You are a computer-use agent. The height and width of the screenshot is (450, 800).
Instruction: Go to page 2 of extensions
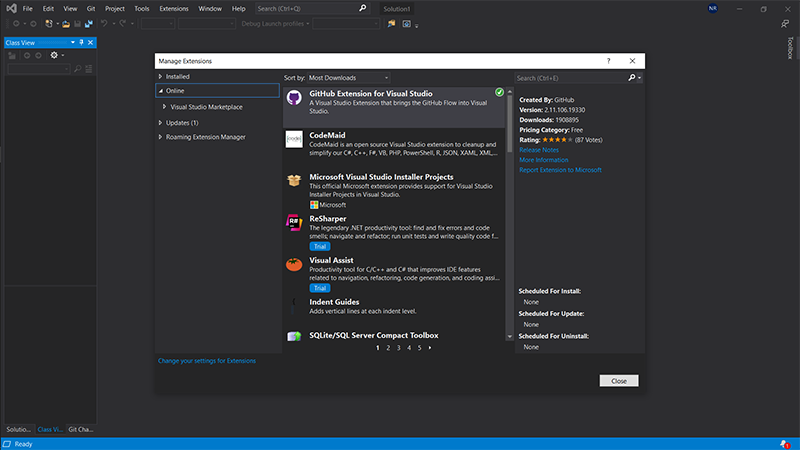point(388,348)
